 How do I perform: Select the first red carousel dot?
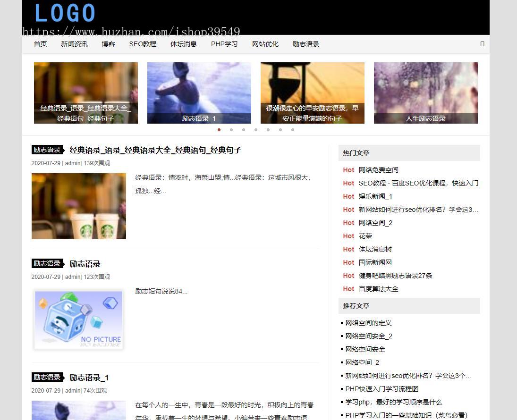tap(219, 130)
